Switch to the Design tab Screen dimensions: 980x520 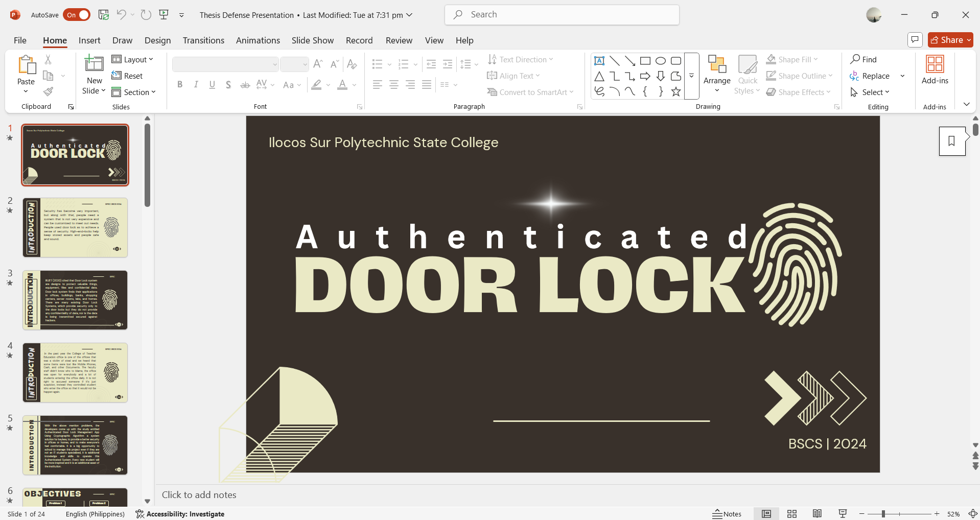tap(157, 40)
